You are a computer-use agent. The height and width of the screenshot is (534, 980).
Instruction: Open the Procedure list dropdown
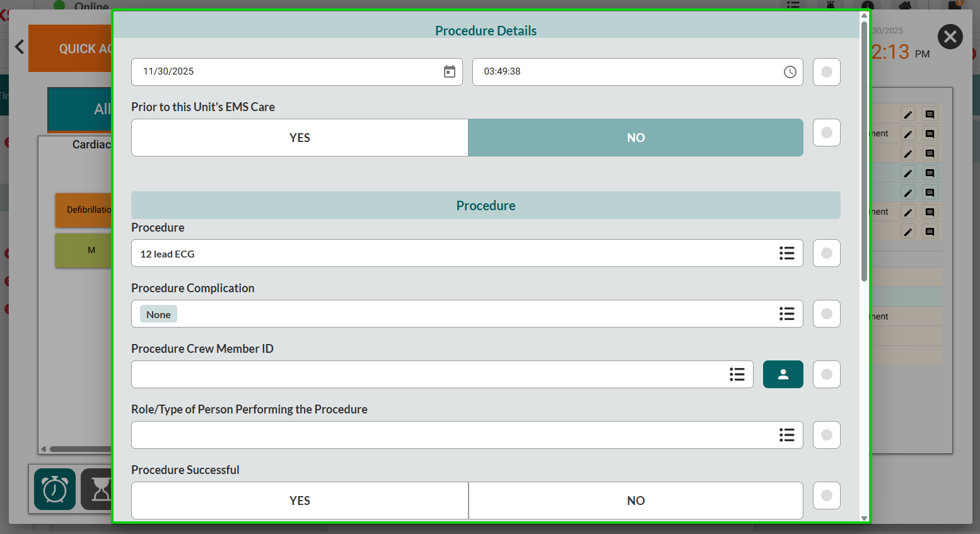[x=786, y=253]
